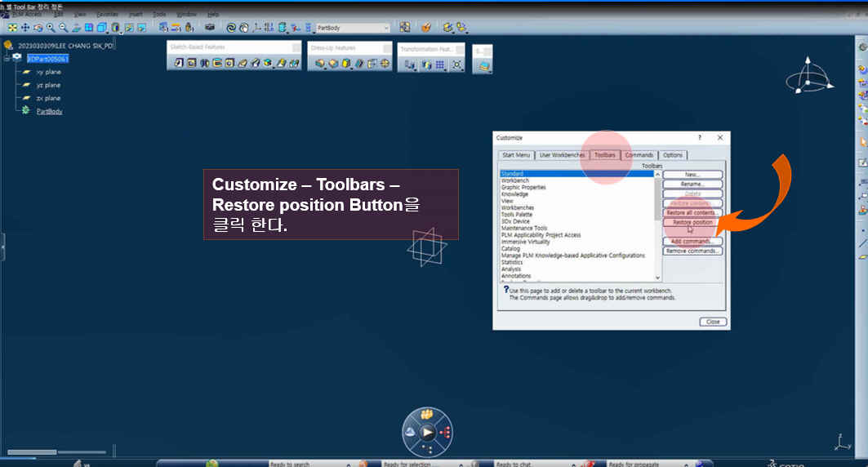Image resolution: width=868 pixels, height=467 pixels.
Task: Select the Pan view tool
Action: (x=25, y=28)
